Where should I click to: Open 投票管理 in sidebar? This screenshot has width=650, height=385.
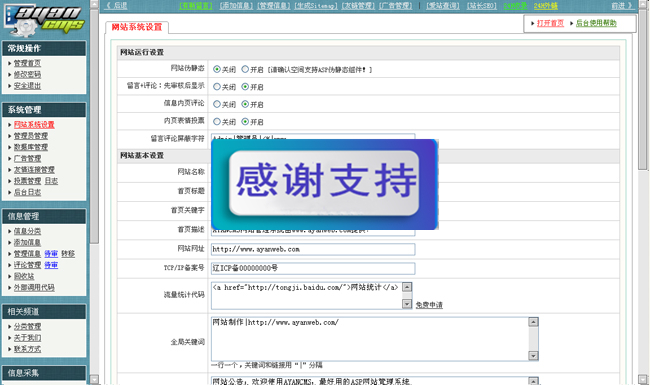tap(27, 181)
